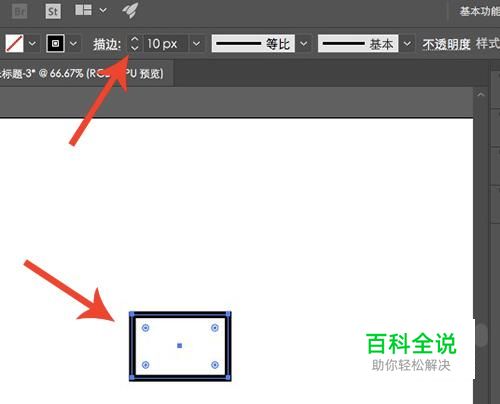Click the black stroke color swatch
Screen dimensions: 500x404
(55, 43)
